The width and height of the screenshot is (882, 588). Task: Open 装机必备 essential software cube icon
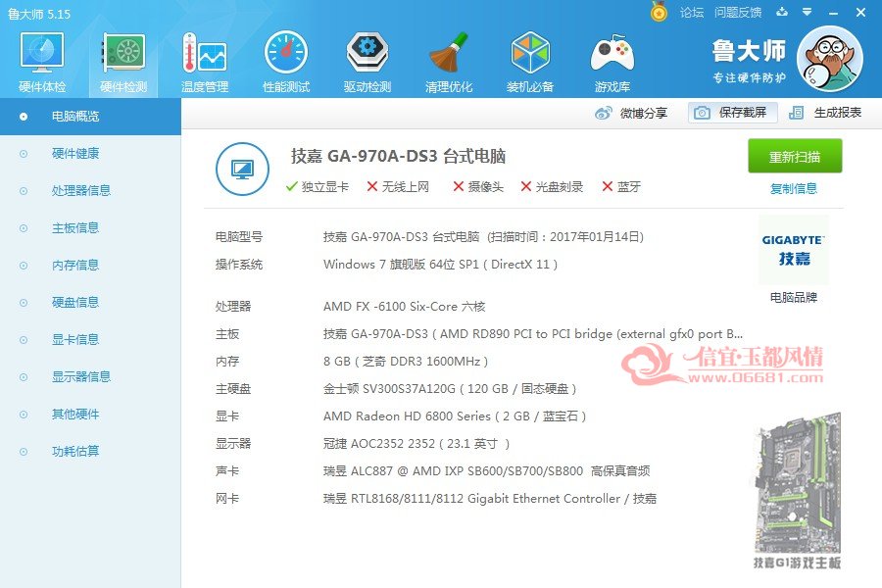(530, 54)
